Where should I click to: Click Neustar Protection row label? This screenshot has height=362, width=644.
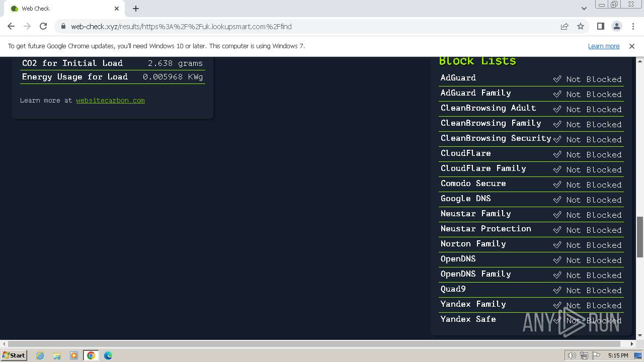tap(486, 229)
